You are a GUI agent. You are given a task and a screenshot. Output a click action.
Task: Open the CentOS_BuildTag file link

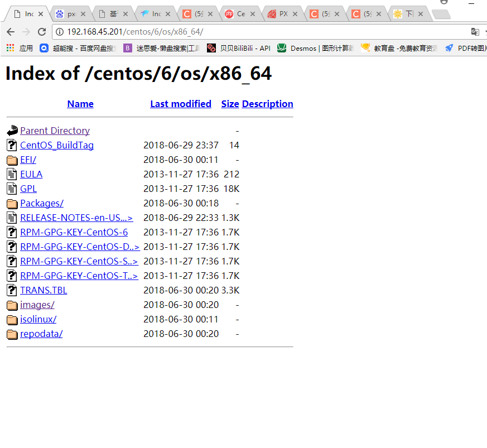click(x=57, y=146)
